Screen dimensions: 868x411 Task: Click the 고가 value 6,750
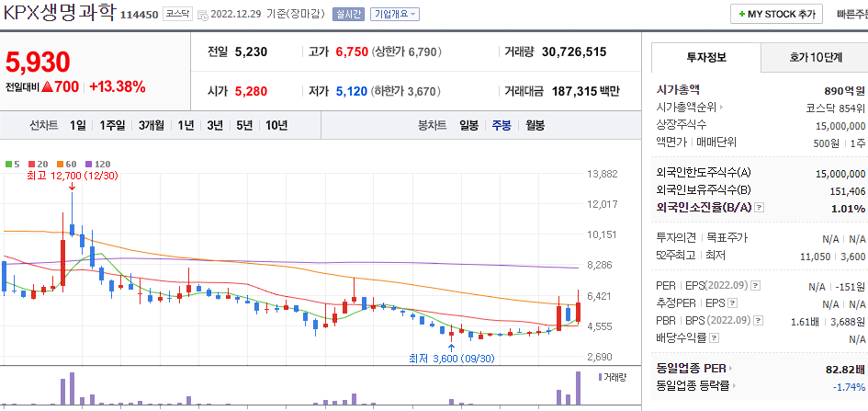[352, 52]
